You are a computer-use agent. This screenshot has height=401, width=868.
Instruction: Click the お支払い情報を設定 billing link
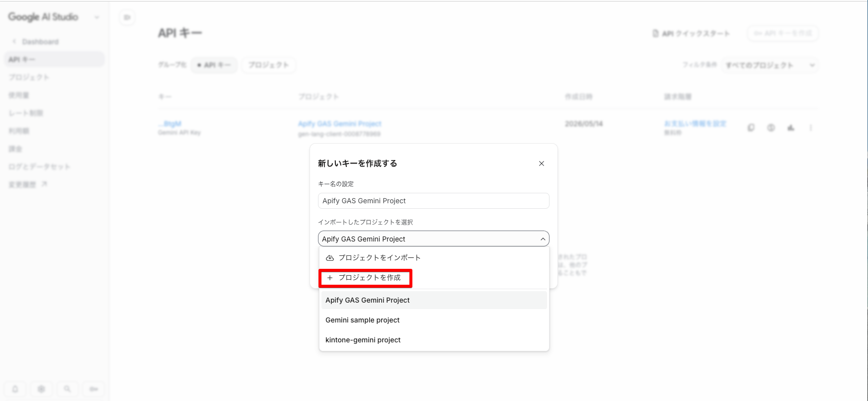pos(695,124)
